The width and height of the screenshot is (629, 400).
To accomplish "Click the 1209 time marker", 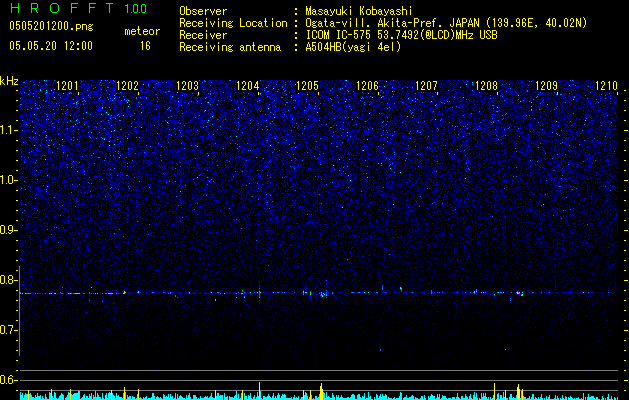I will tap(546, 86).
